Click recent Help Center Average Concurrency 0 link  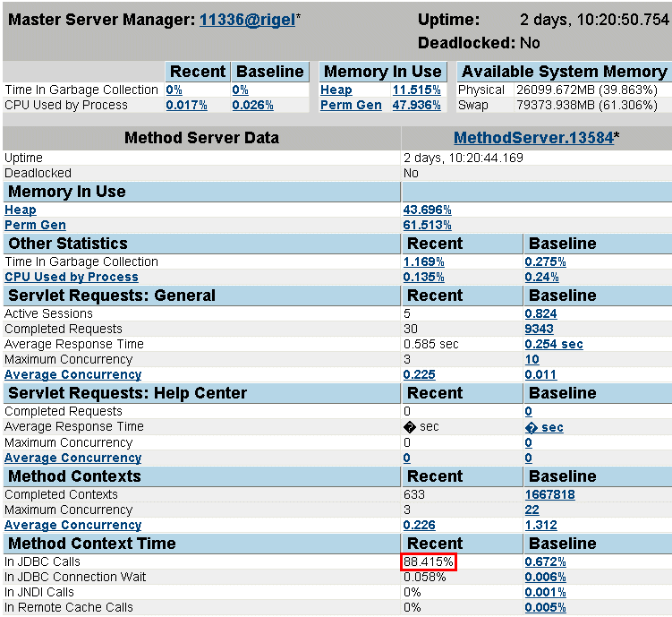pyautogui.click(x=407, y=458)
